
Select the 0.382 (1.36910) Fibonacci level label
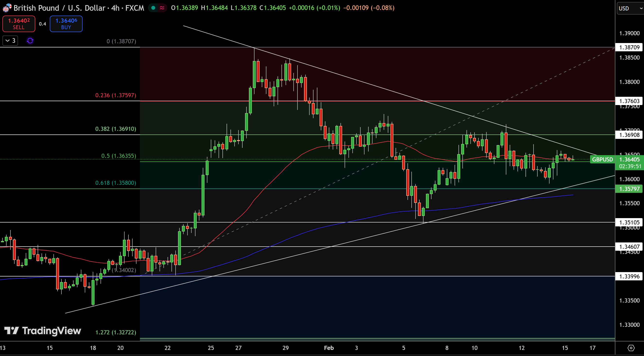click(x=116, y=129)
